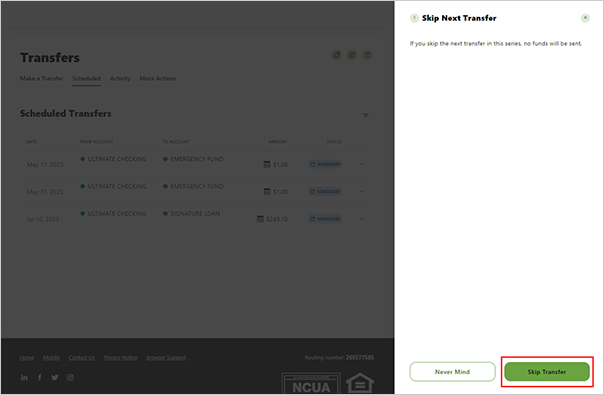Click the STATUS column header
Viewport: 604px width, 395px height.
334,142
